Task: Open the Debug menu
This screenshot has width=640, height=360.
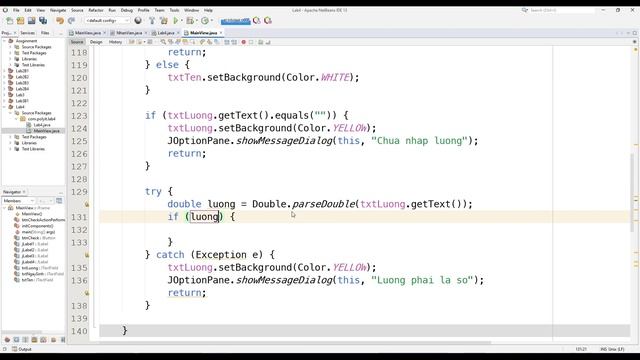Action: tap(127, 10)
